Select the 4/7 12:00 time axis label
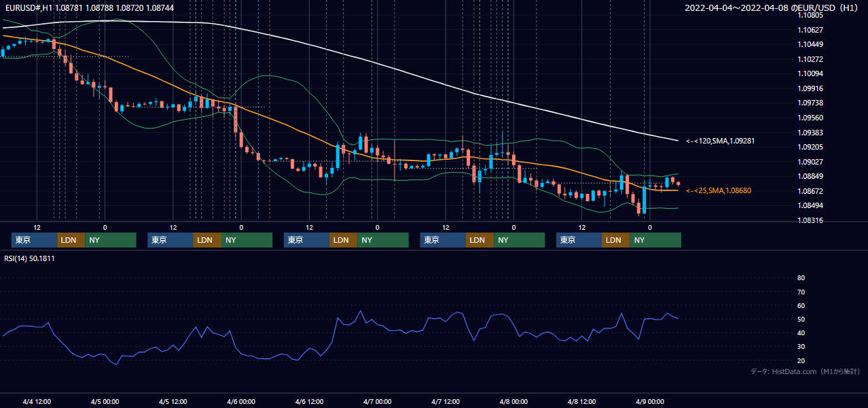868x408 pixels. click(446, 402)
